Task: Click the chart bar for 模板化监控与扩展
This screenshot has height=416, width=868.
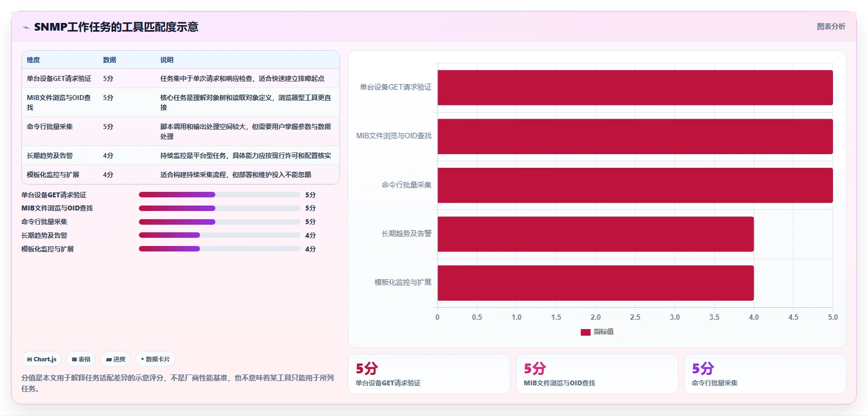Action: tap(596, 283)
